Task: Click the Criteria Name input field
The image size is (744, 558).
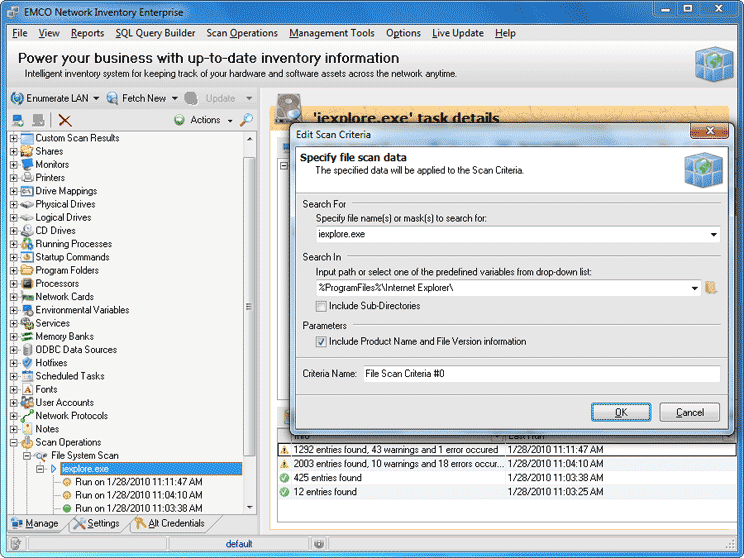Action: coord(540,374)
